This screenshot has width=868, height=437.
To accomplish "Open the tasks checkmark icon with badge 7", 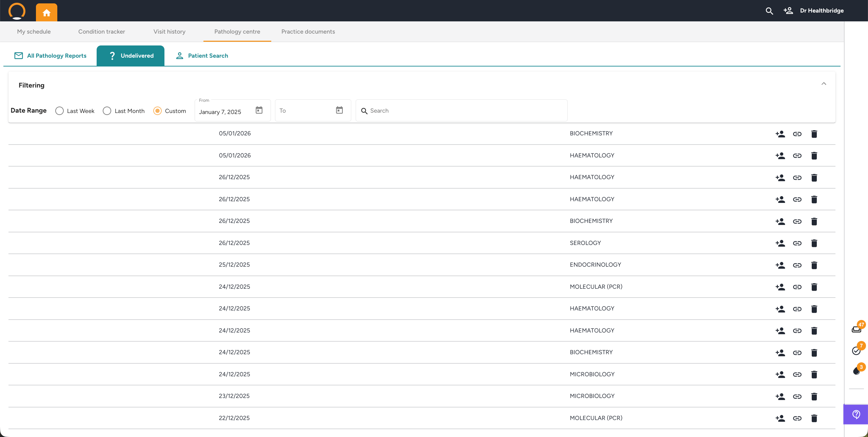I will [x=856, y=351].
